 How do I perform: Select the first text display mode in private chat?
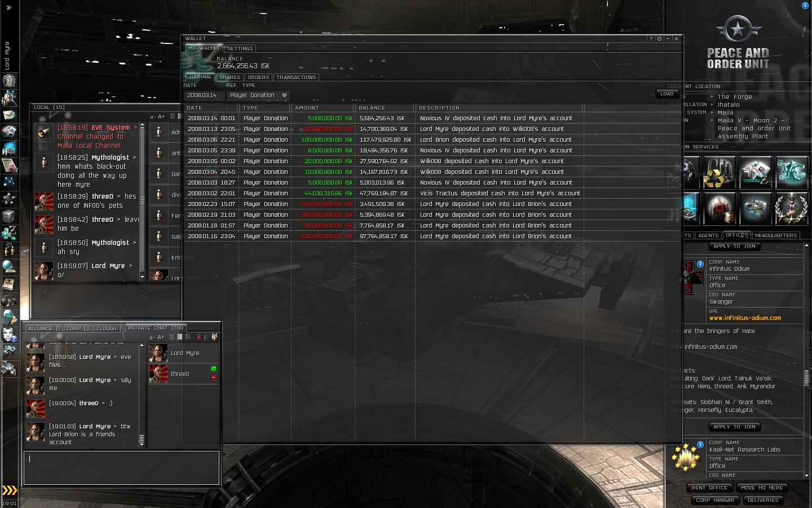coord(172,337)
